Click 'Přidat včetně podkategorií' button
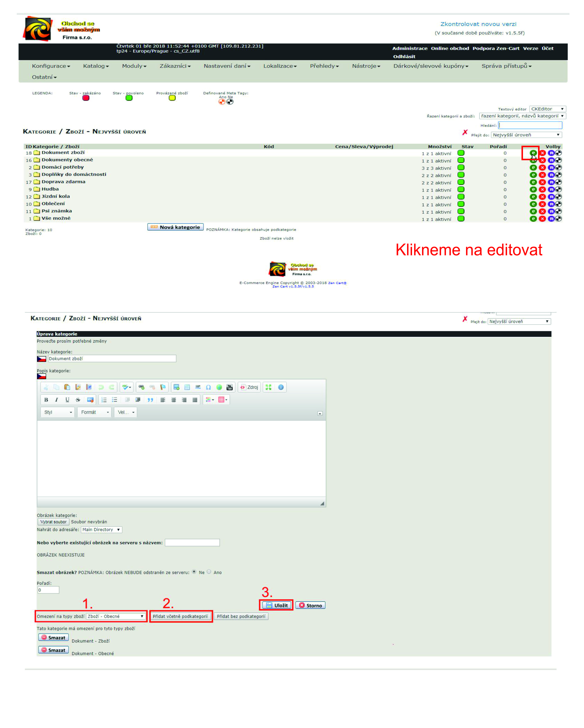 coord(180,616)
